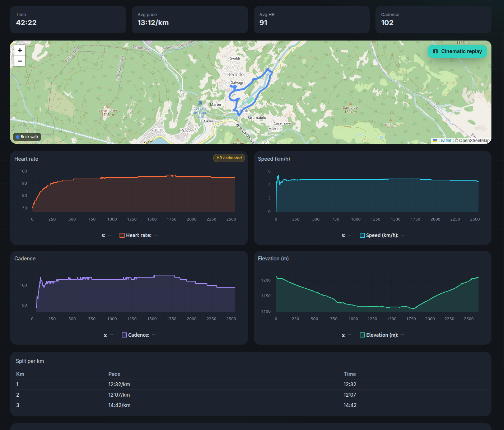Toggle the Cadence series legend swatch

click(x=124, y=335)
